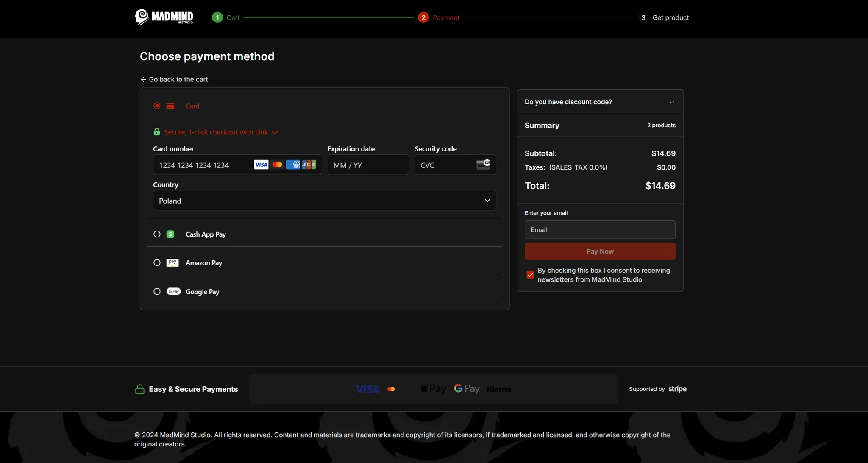868x463 pixels.
Task: Click the newsletter consent text
Action: [604, 275]
